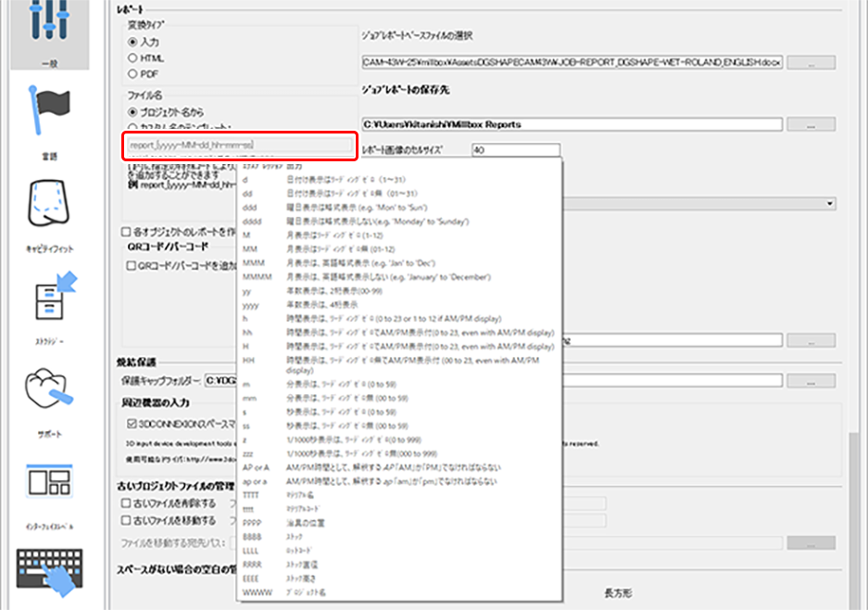The height and width of the screenshot is (610, 868).
Task: Select the 入力 conversion type radio button
Action: (x=133, y=43)
